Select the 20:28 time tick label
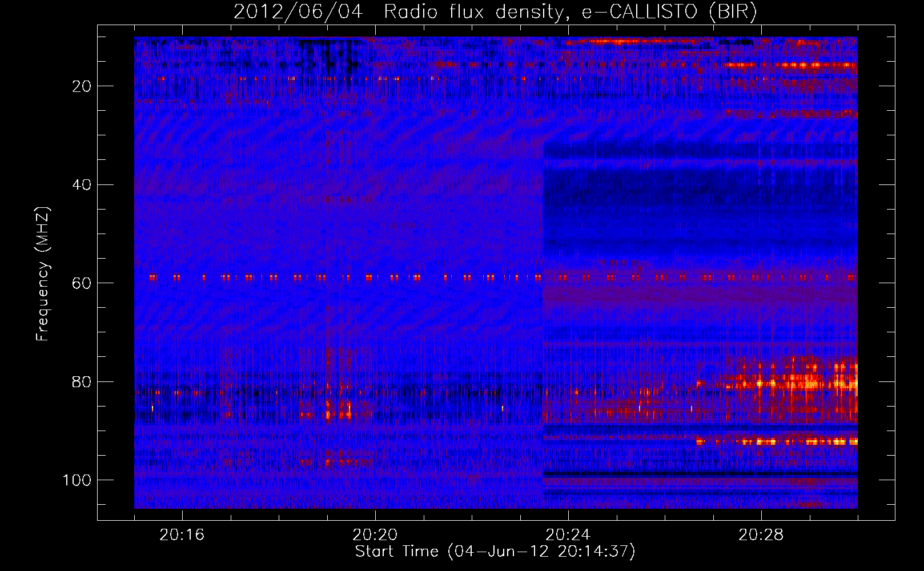The height and width of the screenshot is (571, 924). pyautogui.click(x=761, y=535)
